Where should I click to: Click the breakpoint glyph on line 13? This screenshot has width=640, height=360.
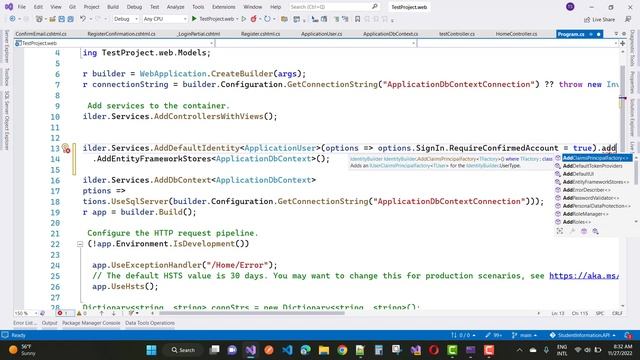(x=66, y=149)
